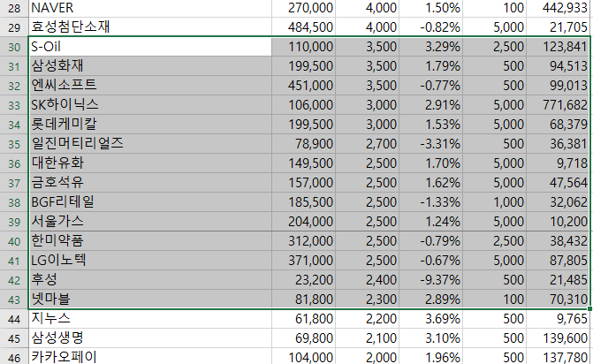
Task: Click the volume cell 10,200
Action: (559, 222)
